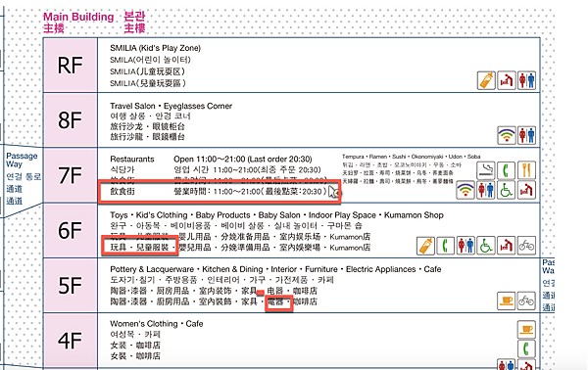Click the green telephone icon on 4F
The width and height of the screenshot is (588, 370).
(x=526, y=348)
